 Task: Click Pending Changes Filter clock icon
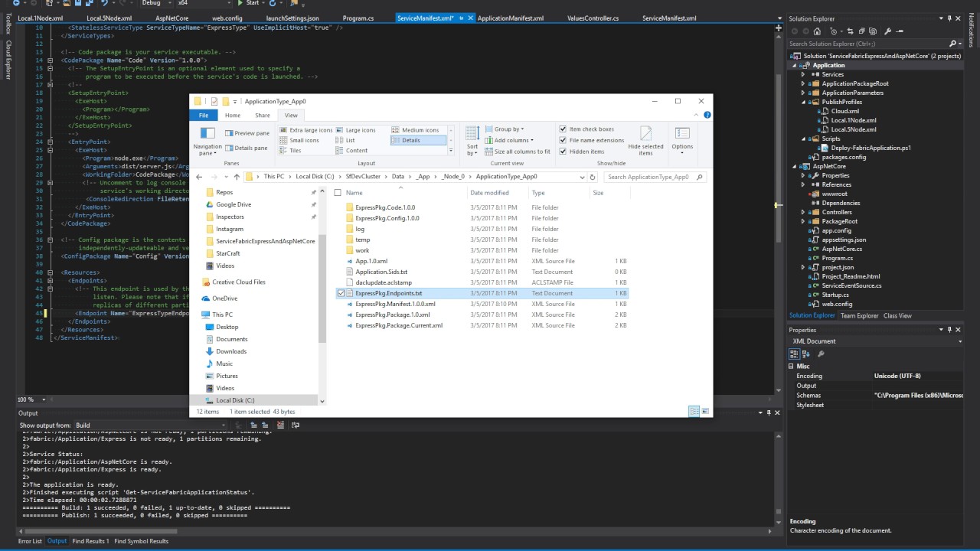(834, 31)
